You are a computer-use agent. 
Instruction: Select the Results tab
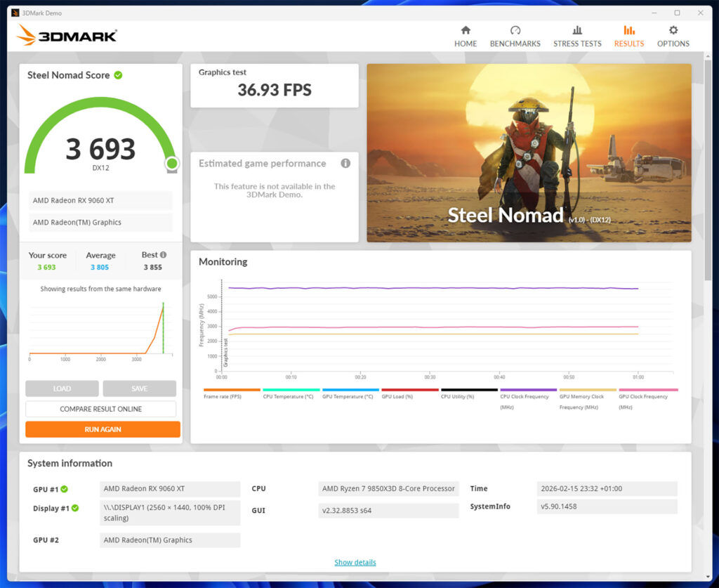(628, 36)
